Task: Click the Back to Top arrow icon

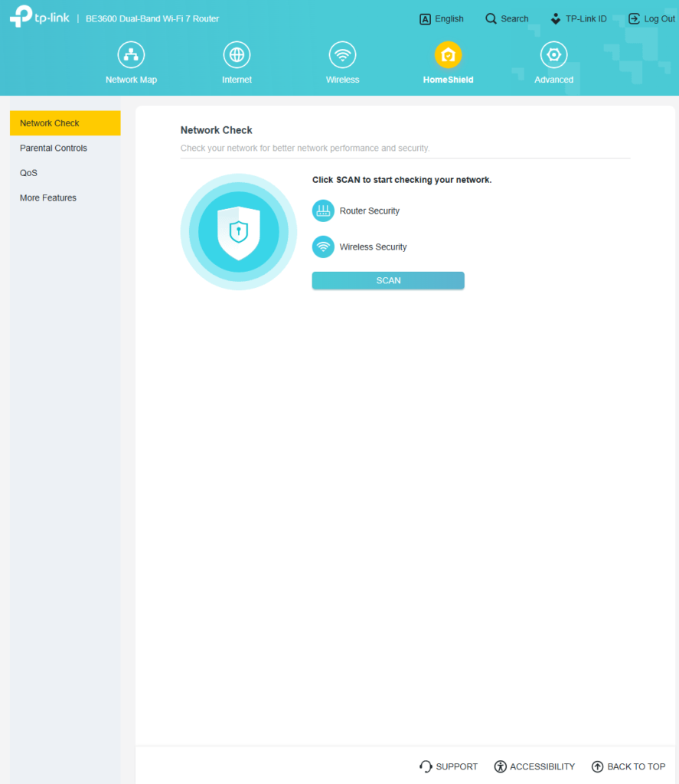Action: pos(596,766)
